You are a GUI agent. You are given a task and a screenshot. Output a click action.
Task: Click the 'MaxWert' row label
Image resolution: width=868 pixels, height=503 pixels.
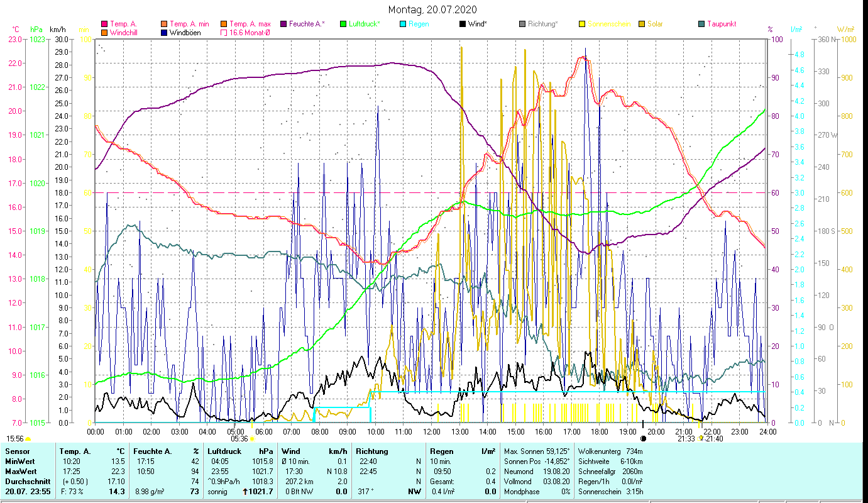click(21, 472)
